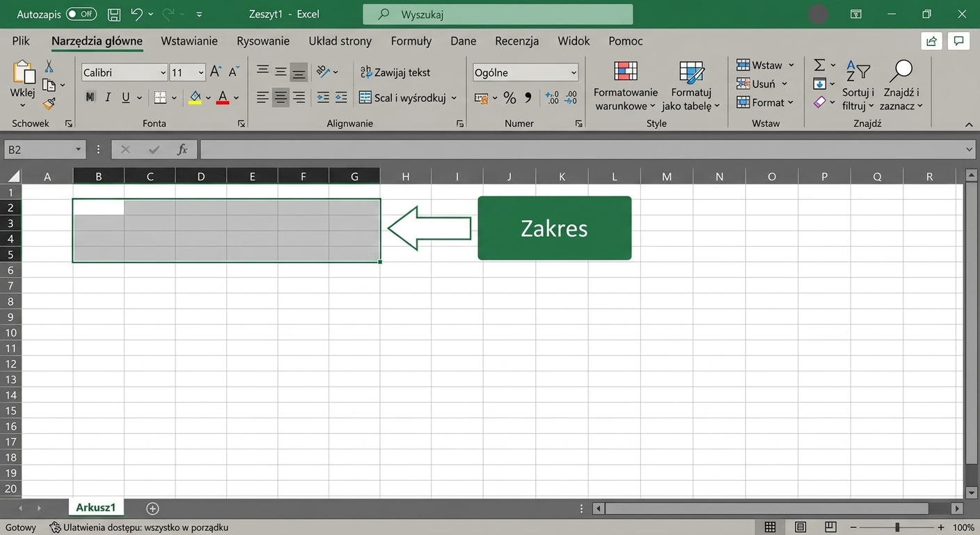980x535 pixels.
Task: Toggle bold formatting
Action: 90,98
